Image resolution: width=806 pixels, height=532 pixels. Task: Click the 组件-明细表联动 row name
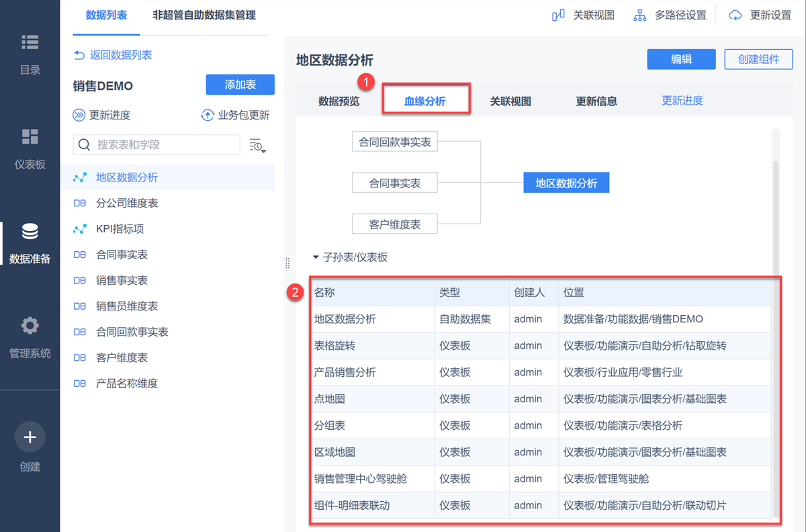click(x=352, y=505)
